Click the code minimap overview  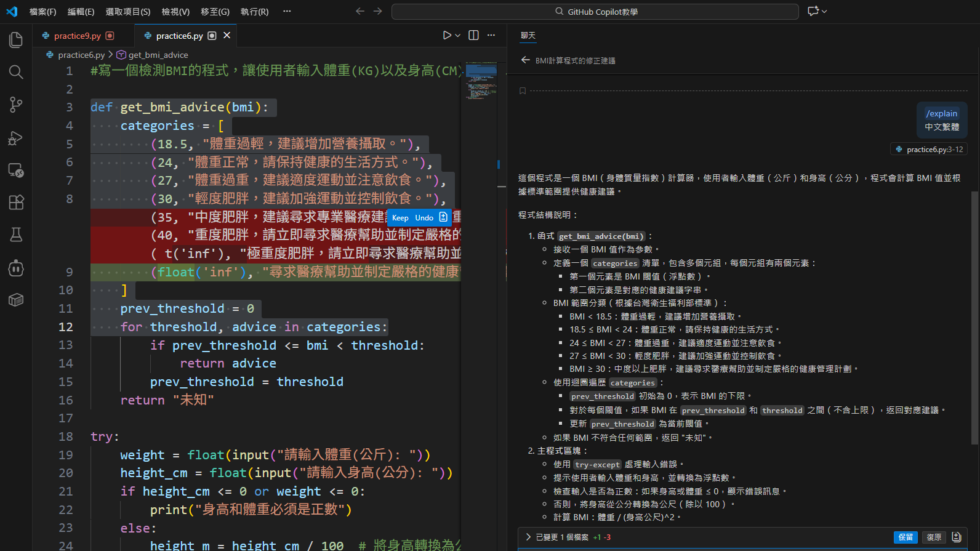tap(481, 80)
